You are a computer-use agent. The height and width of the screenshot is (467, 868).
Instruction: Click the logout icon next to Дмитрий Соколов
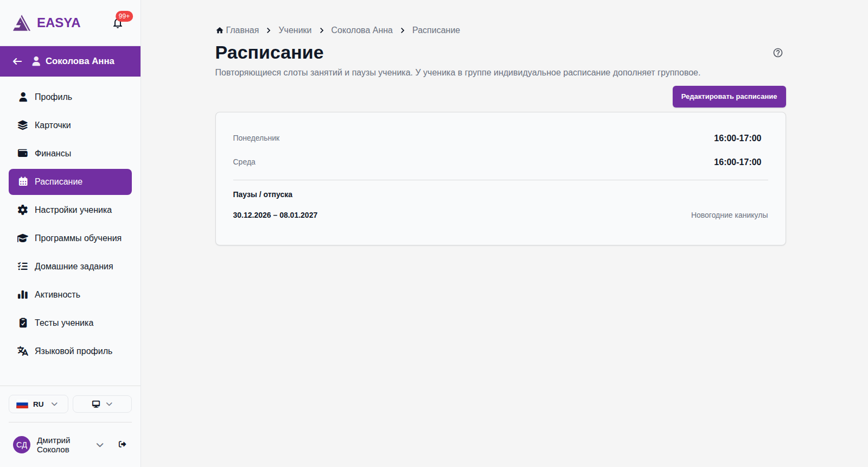click(123, 444)
